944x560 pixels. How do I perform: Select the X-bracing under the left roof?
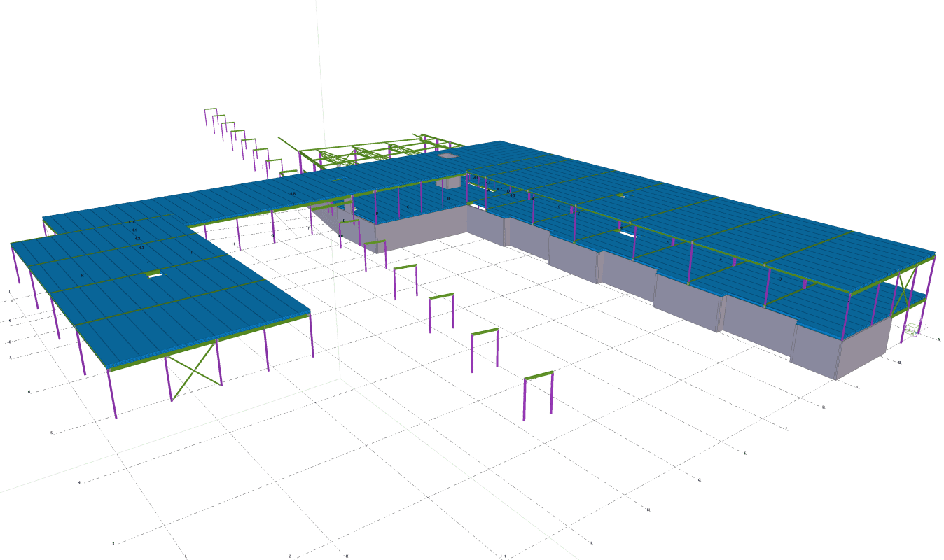pos(193,378)
